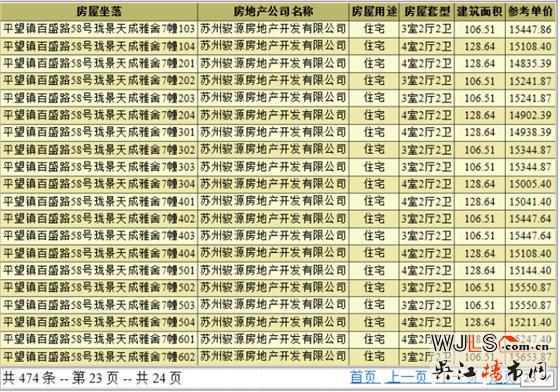Select the 房屋坐落 column header

pyautogui.click(x=99, y=12)
